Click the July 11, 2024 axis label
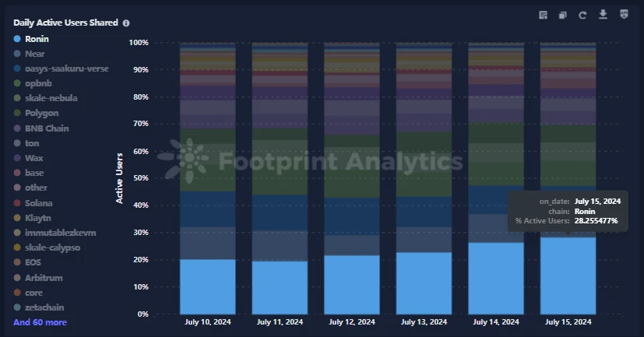 tap(280, 321)
